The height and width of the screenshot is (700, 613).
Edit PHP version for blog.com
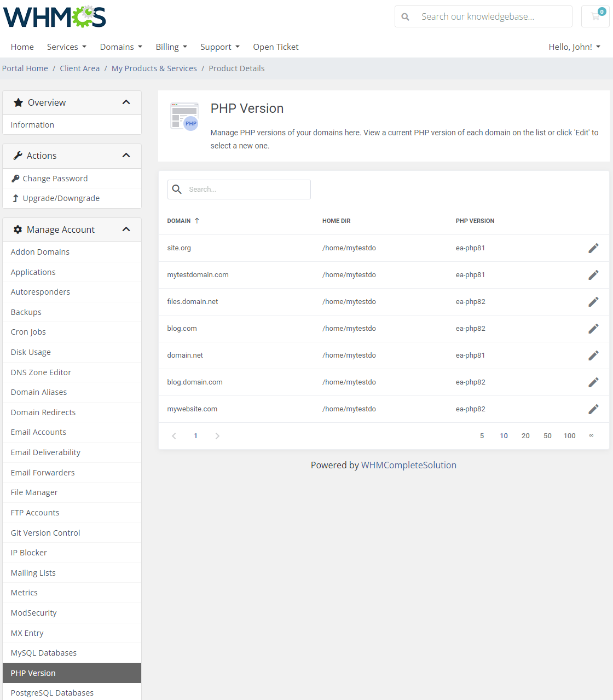coord(593,329)
